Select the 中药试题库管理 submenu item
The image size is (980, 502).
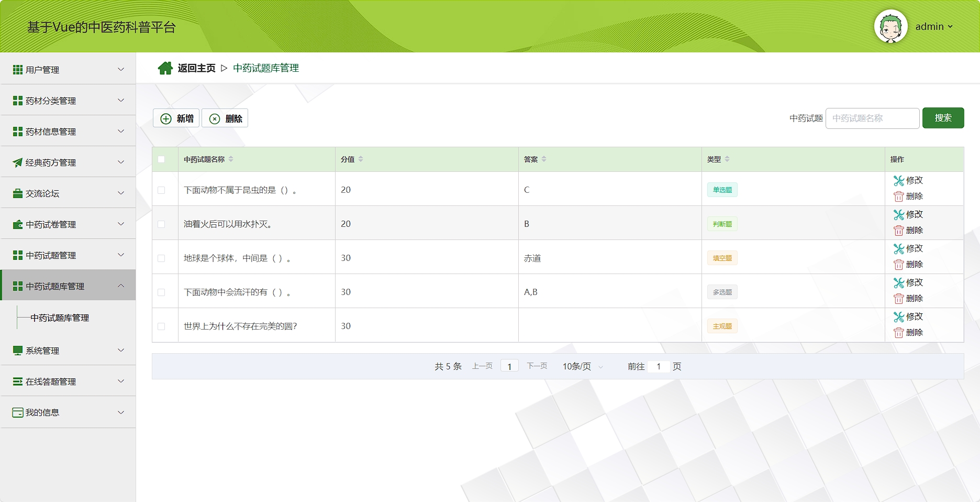tap(60, 318)
